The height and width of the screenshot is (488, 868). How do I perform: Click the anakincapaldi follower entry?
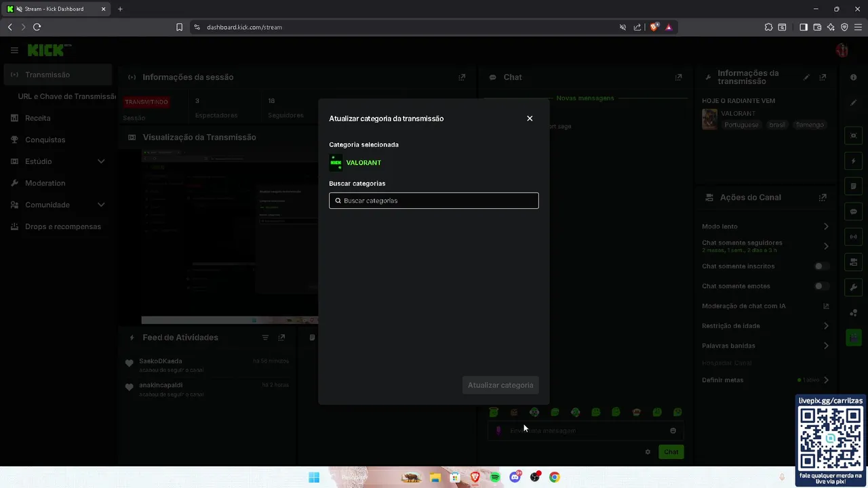[207, 389]
